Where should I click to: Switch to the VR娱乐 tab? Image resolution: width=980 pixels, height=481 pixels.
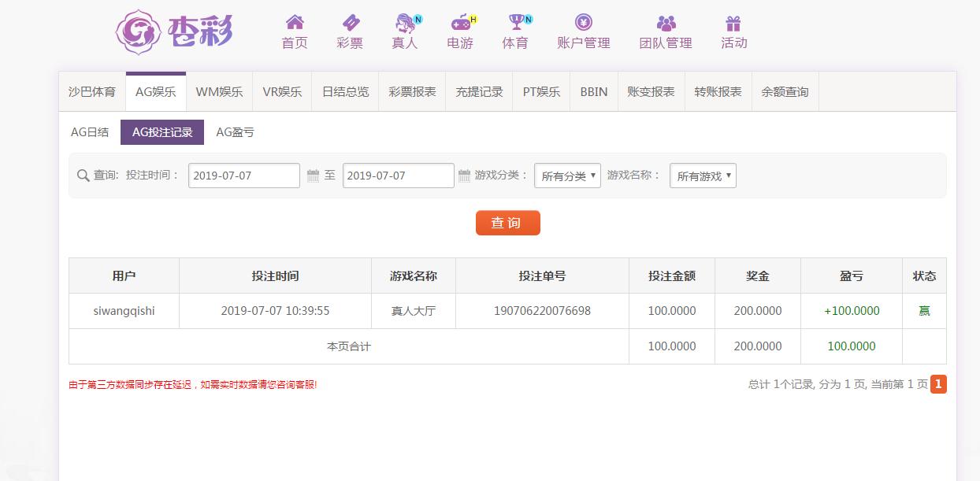(x=282, y=91)
